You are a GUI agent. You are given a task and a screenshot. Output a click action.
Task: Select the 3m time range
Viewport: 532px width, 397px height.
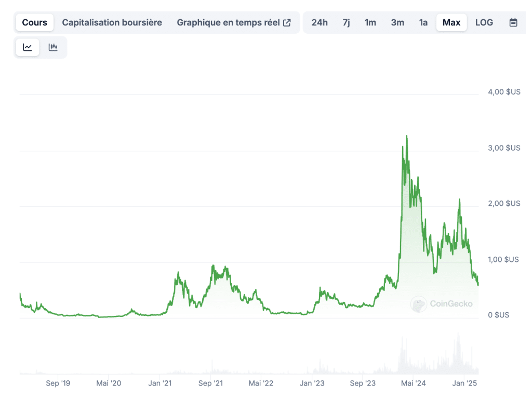(397, 22)
